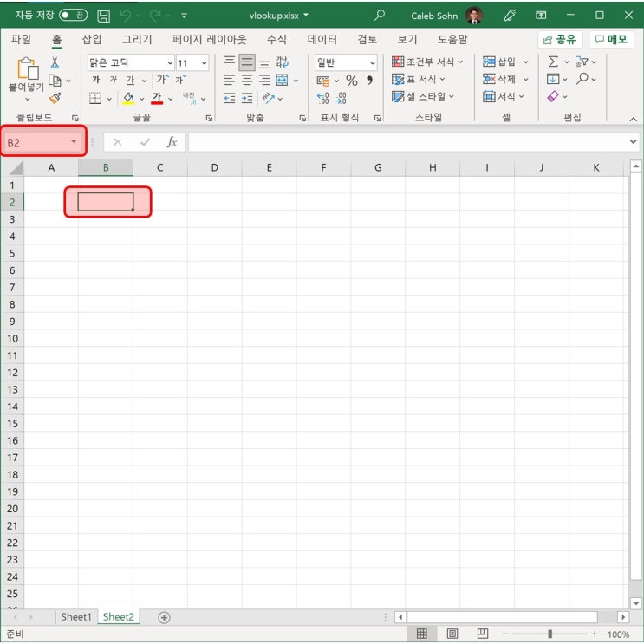Screen dimensions: 644x644
Task: Align cell text left
Action: pyautogui.click(x=229, y=80)
